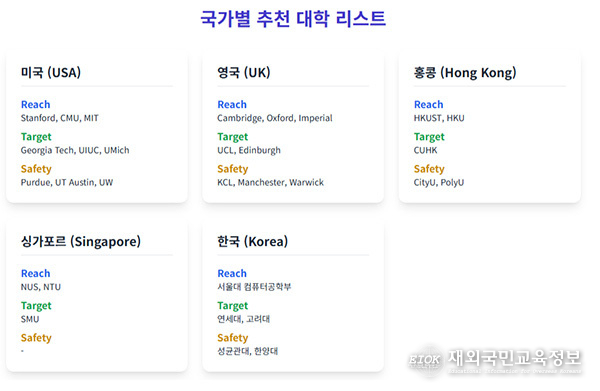
Task: Click the Stanford, CMU, MIT text
Action: point(60,118)
